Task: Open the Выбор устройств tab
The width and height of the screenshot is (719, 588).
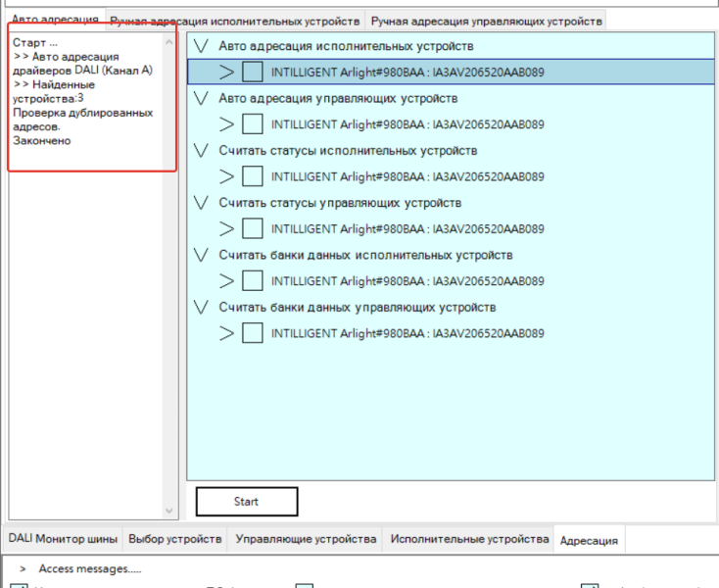Action: (x=175, y=538)
